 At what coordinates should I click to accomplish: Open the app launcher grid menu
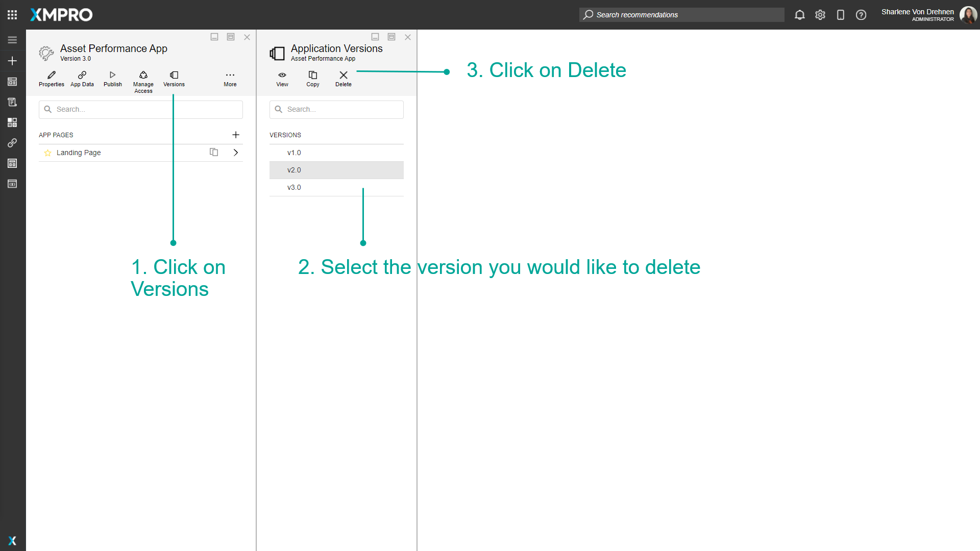click(x=12, y=14)
